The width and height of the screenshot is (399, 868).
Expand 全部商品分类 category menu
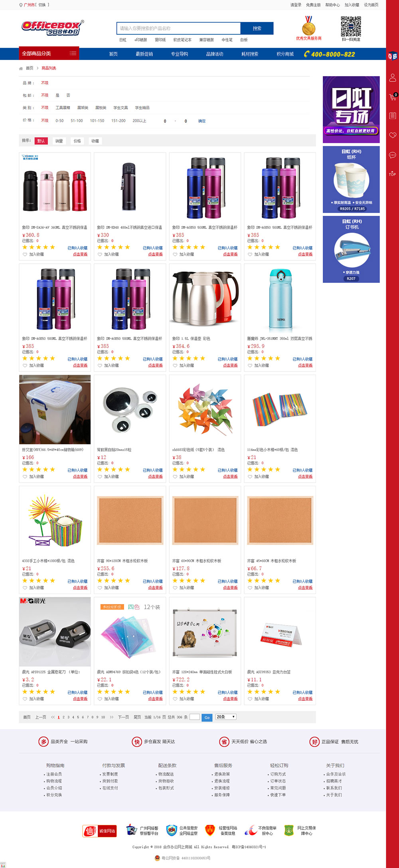point(49,54)
